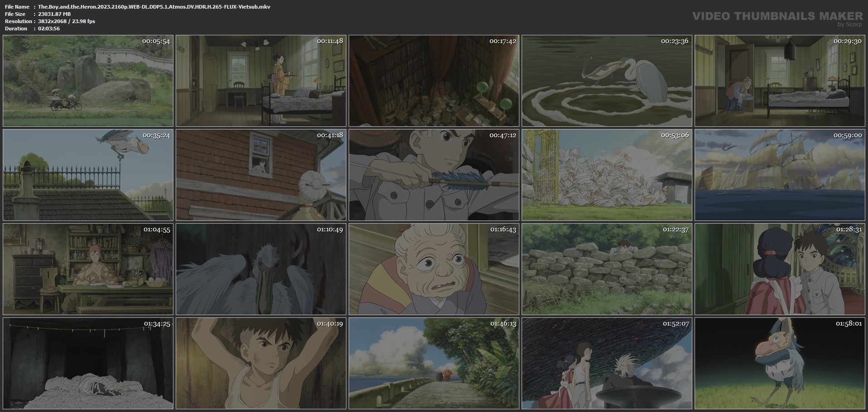Viewport: 868px width, 412px height.
Task: Click the thumbnail stamped 00:05:54
Action: (88, 81)
